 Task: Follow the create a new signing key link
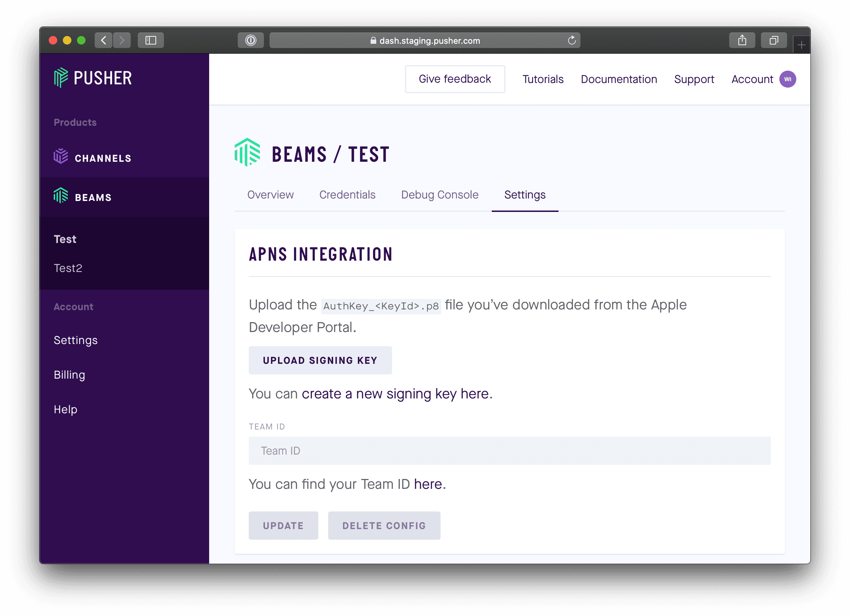395,394
